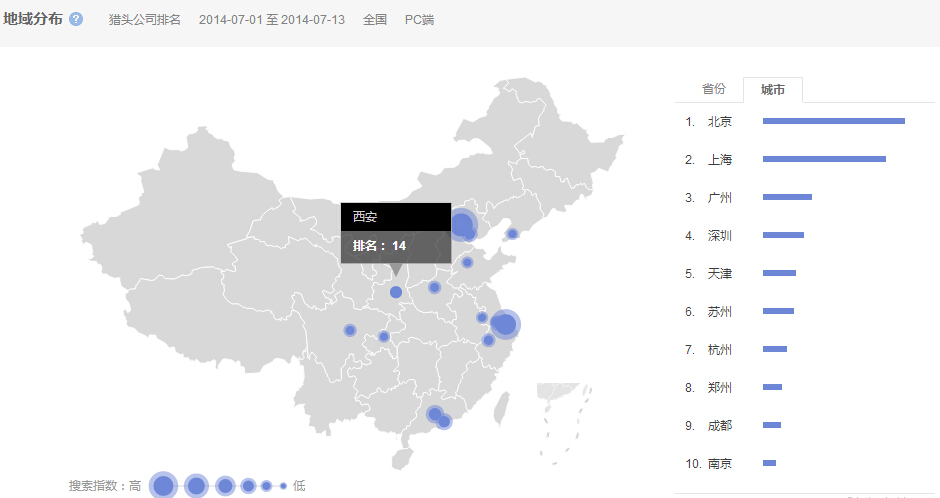Click the 天津 ranking bar
Screen dimensions: 940x498
(x=779, y=273)
